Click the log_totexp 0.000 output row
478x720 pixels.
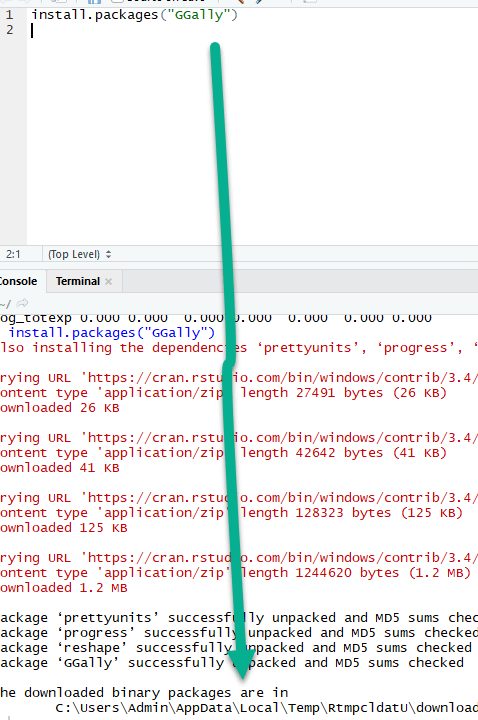[x=216, y=318]
